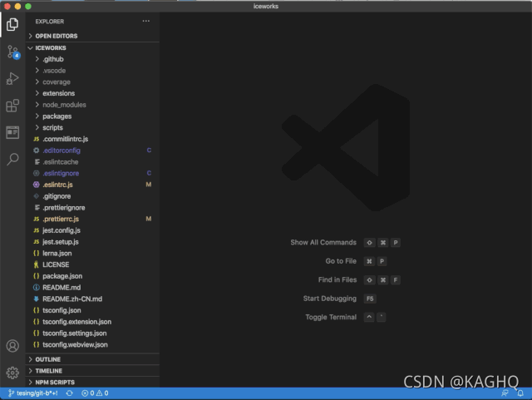Expand the OUTLINE section
The height and width of the screenshot is (400, 532).
92,359
